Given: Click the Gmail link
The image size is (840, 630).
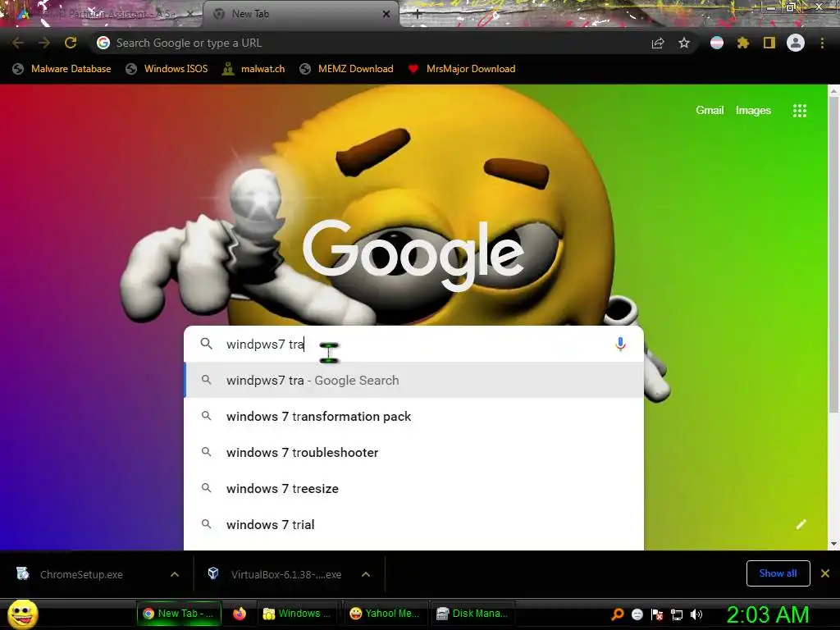Looking at the screenshot, I should tap(710, 111).
